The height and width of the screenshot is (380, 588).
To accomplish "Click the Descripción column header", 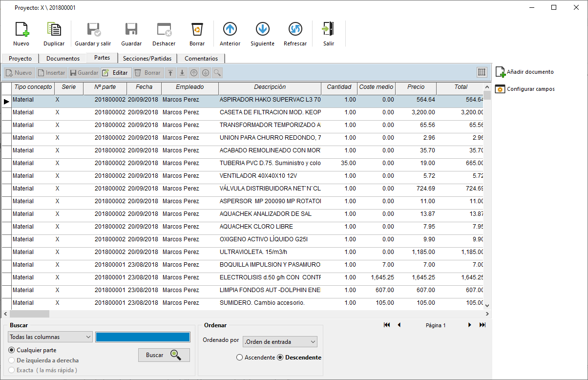I will [270, 87].
